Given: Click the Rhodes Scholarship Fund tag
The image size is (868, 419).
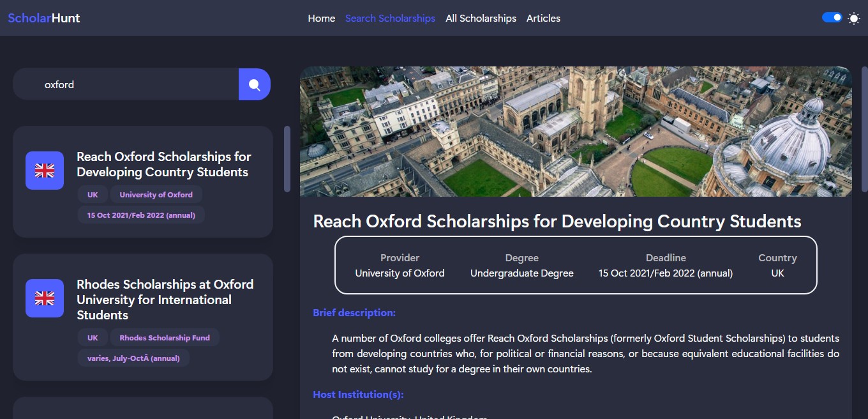Looking at the screenshot, I should [165, 338].
